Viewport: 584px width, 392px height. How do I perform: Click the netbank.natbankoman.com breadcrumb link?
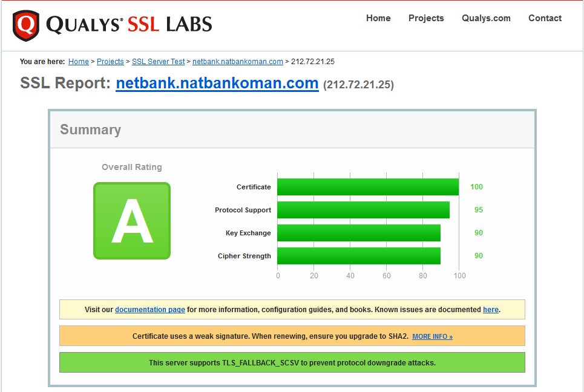[238, 62]
